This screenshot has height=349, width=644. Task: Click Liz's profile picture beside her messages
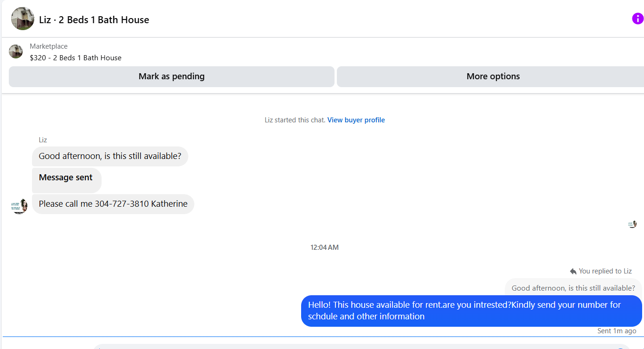point(19,206)
